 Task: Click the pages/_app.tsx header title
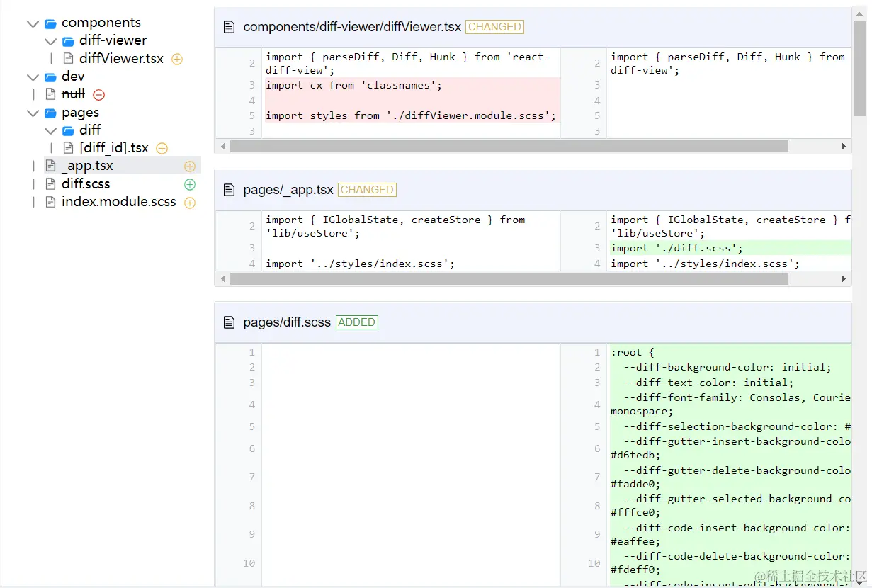[x=288, y=190]
